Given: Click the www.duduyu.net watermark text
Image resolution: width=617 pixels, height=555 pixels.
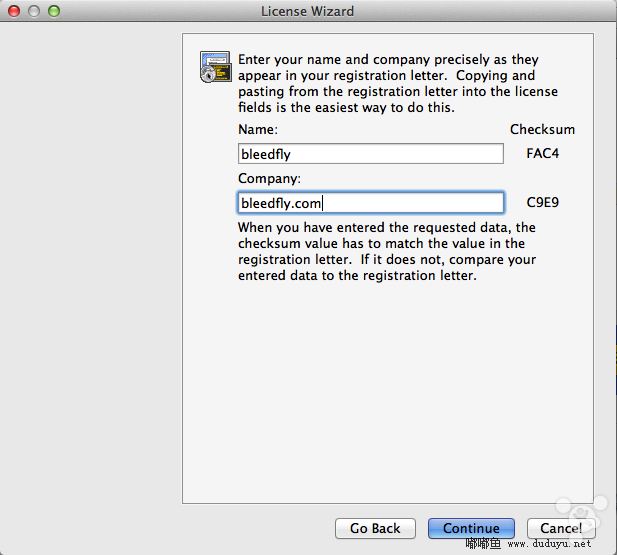Looking at the screenshot, I should pos(549,544).
